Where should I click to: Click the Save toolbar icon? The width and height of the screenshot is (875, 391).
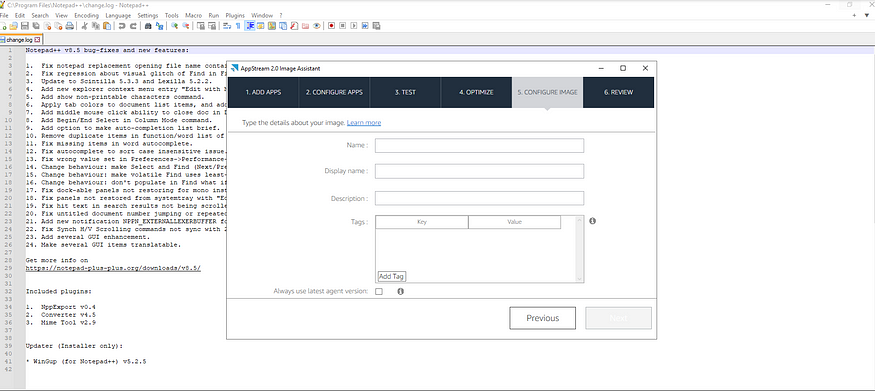click(25, 26)
